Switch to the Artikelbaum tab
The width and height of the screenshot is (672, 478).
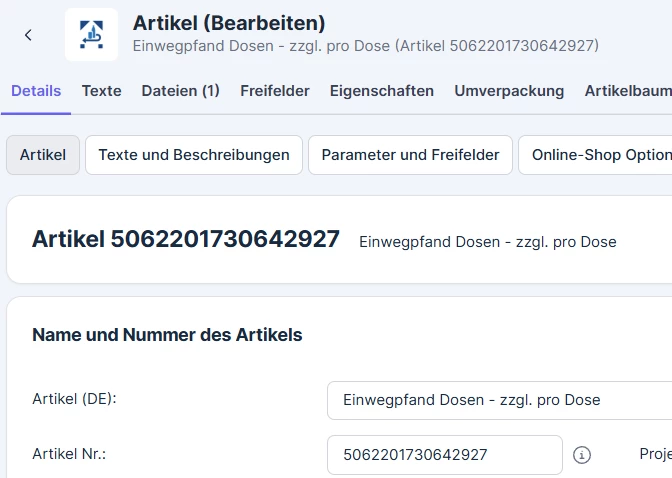click(627, 91)
